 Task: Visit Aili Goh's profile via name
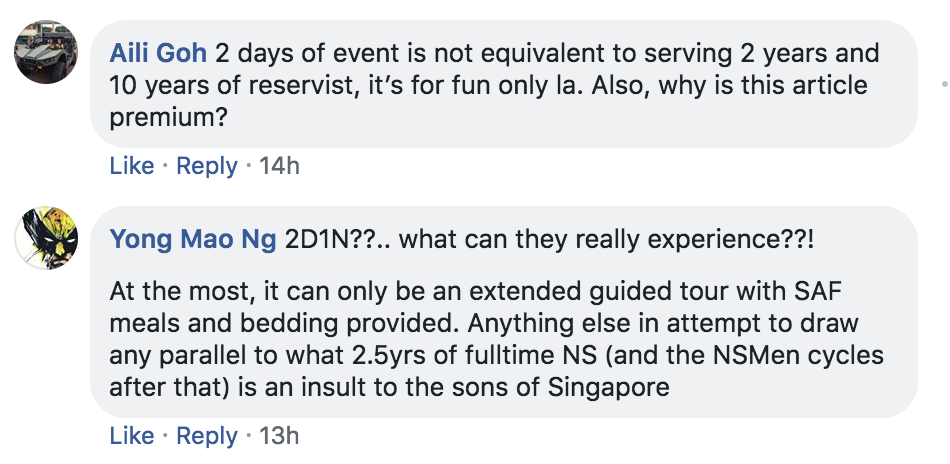[158, 53]
